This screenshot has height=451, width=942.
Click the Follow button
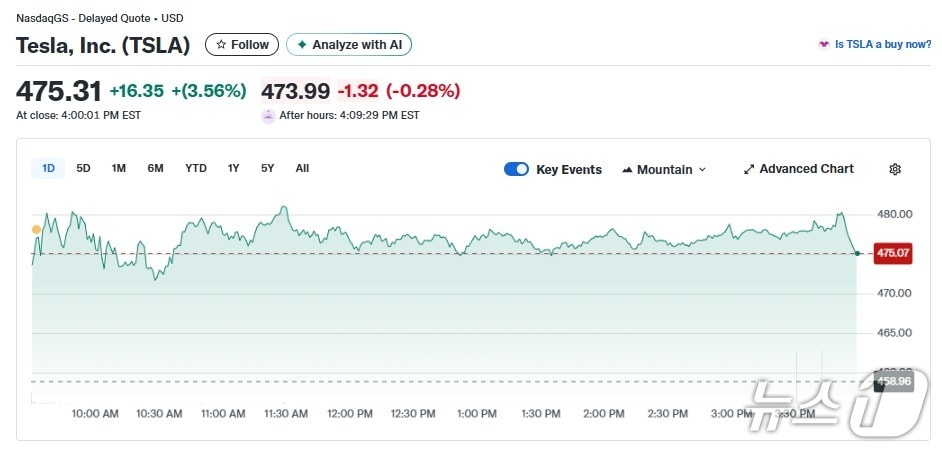tap(242, 45)
